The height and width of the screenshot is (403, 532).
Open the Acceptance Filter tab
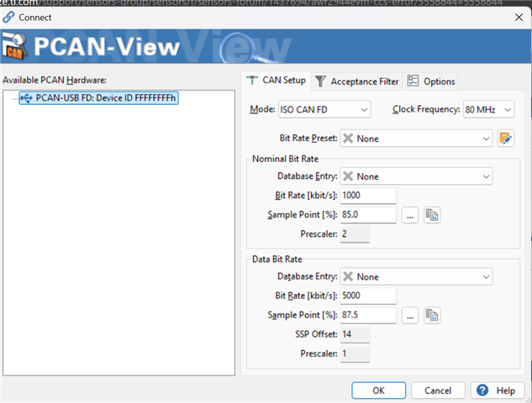[x=357, y=81]
